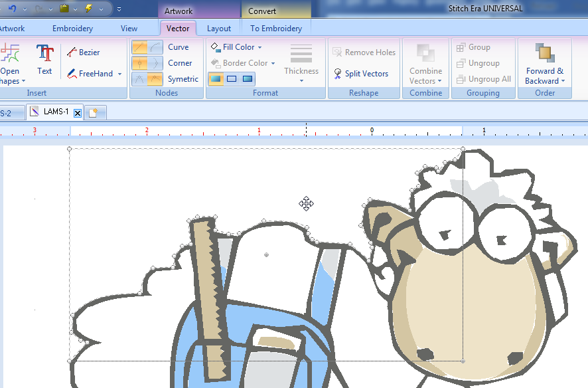Open the lightning bolt dropdown arrow
This screenshot has height=388, width=588.
pos(102,9)
